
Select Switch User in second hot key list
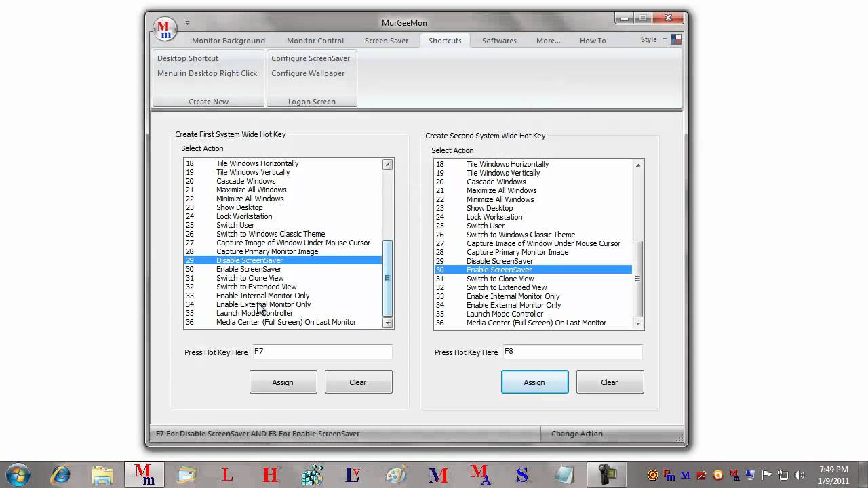[533, 226]
